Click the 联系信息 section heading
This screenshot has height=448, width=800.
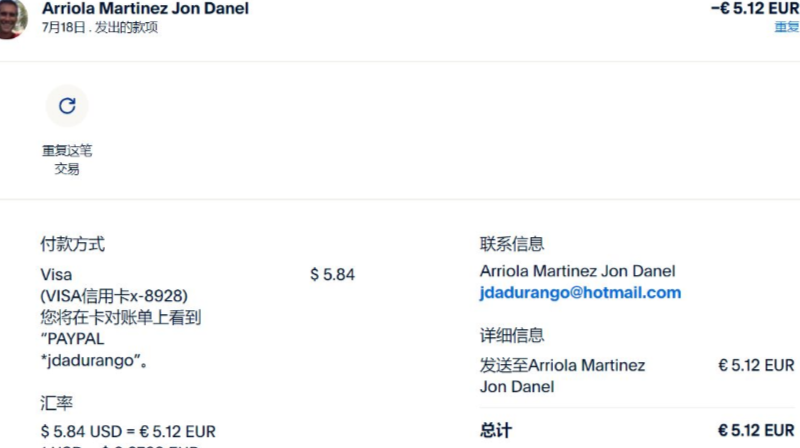click(x=512, y=244)
